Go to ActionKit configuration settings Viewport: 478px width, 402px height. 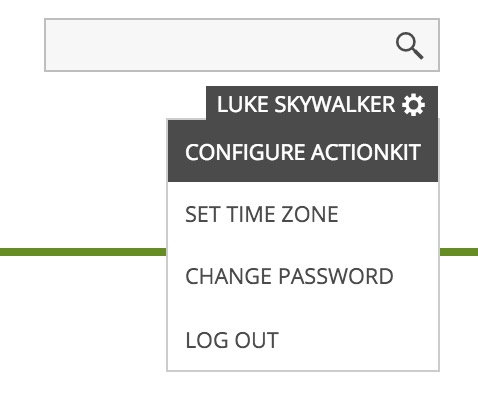tap(303, 152)
